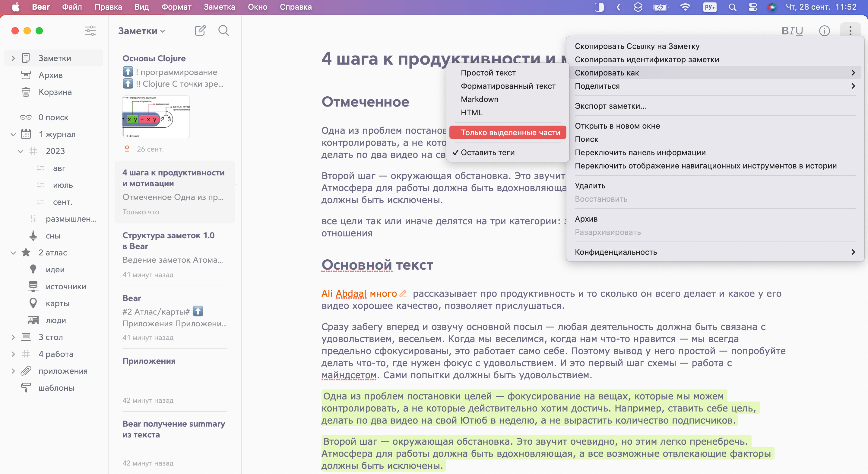868x474 pixels.
Task: Select the Архив archive box icon
Action: [26, 75]
